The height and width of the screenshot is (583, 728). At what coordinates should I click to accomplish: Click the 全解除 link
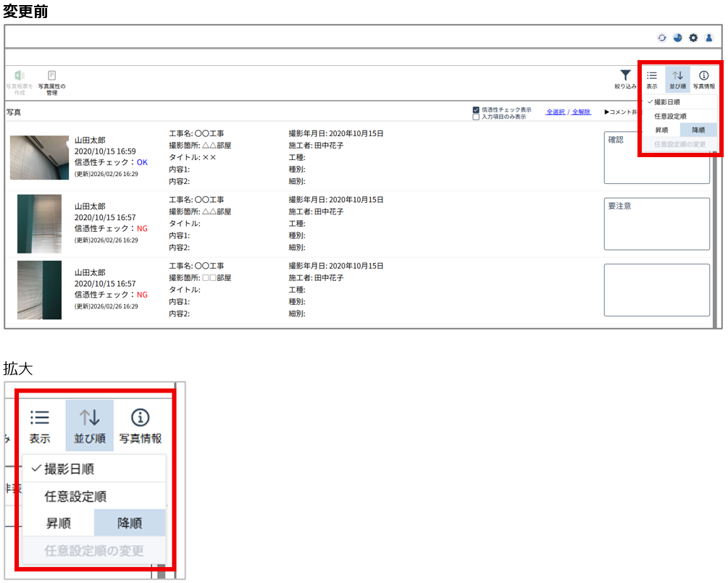tap(581, 112)
